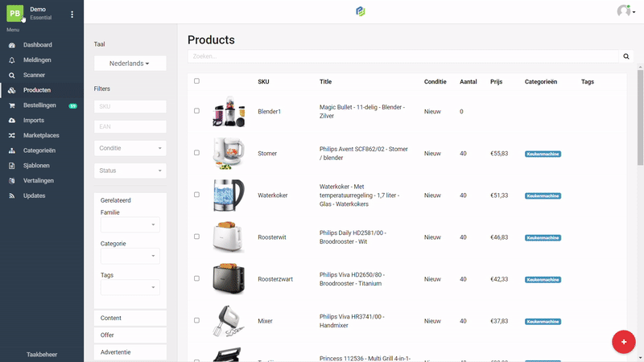Check the Roosterzwart row checkbox
This screenshot has height=362, width=644.
tap(196, 278)
